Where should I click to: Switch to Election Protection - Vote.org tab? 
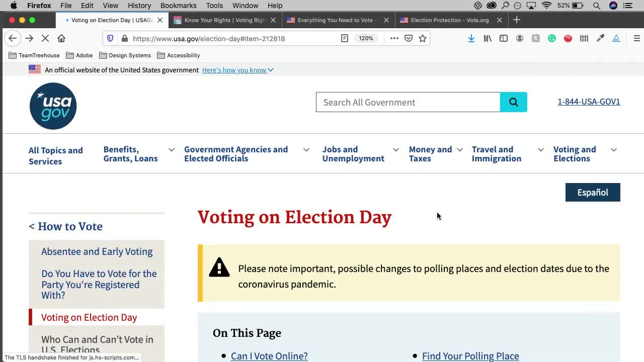point(449,20)
